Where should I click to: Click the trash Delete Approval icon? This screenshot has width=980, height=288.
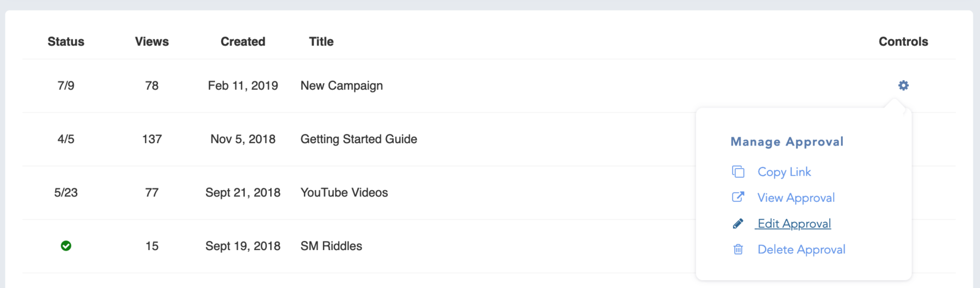coord(738,249)
